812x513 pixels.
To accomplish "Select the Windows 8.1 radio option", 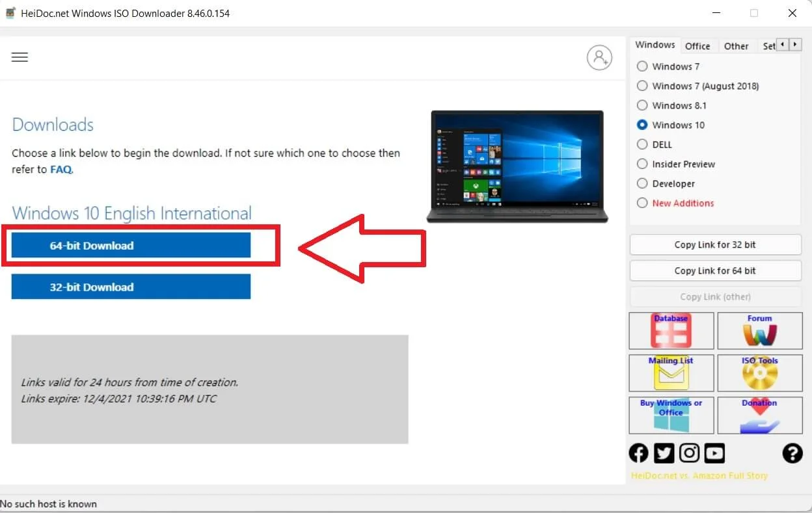I will 642,105.
